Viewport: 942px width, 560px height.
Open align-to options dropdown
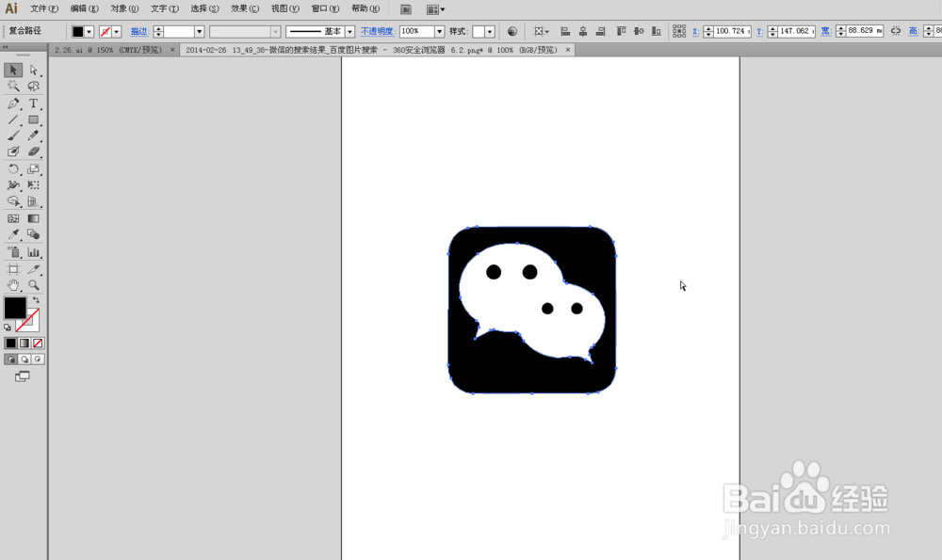(x=541, y=31)
